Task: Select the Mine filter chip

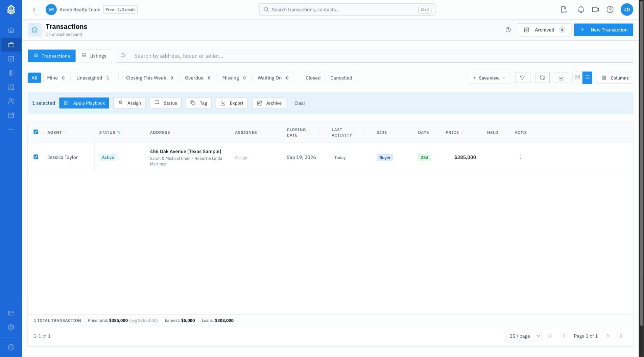Action: [56, 78]
